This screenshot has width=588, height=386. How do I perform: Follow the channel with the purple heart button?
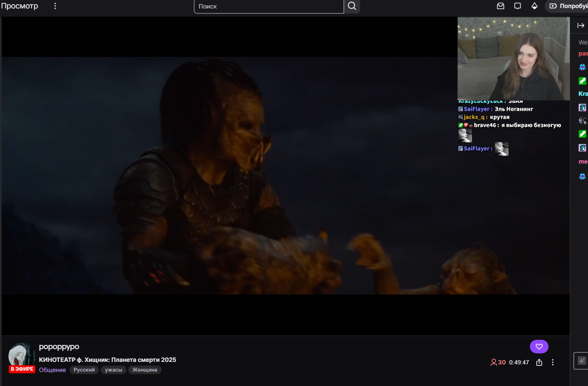click(539, 347)
